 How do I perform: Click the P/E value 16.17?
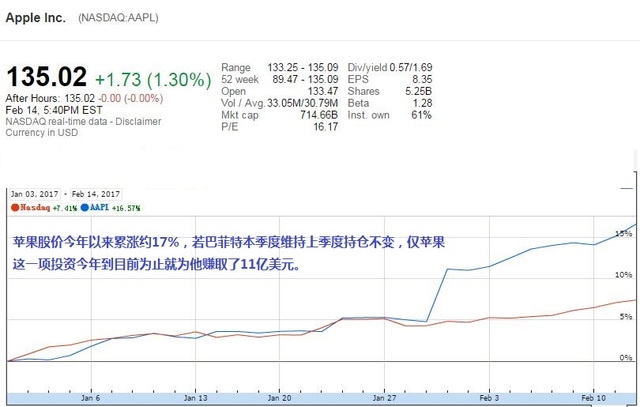point(326,127)
